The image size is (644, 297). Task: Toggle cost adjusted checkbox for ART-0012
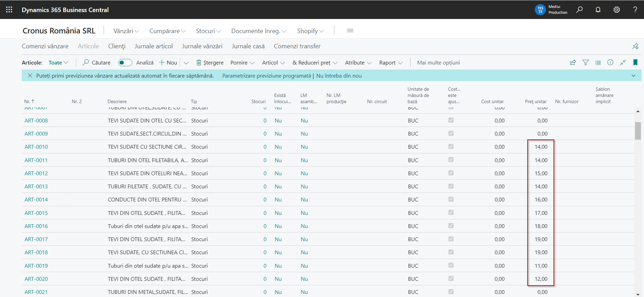tap(451, 173)
